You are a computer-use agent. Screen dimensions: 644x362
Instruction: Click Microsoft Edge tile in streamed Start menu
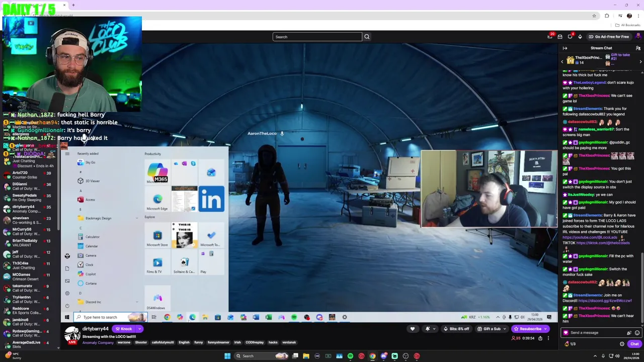coord(157,200)
